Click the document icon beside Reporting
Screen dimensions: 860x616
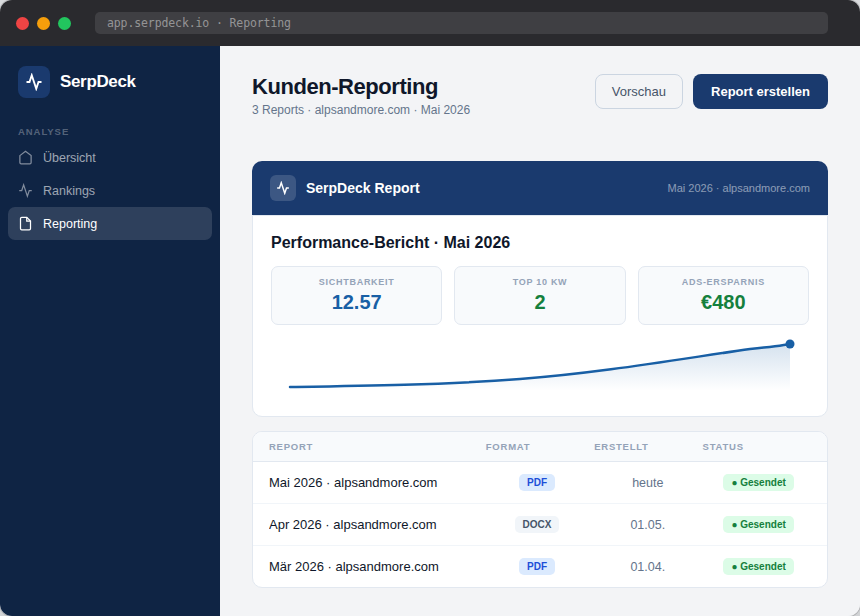pyautogui.click(x=26, y=224)
